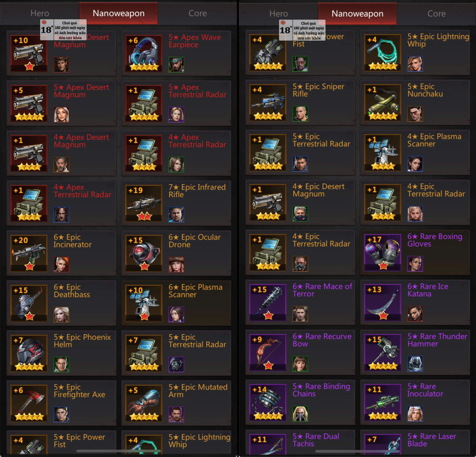This screenshot has width=476, height=457.
Task: Select the Rare Ice Katana icon
Action: [382, 302]
